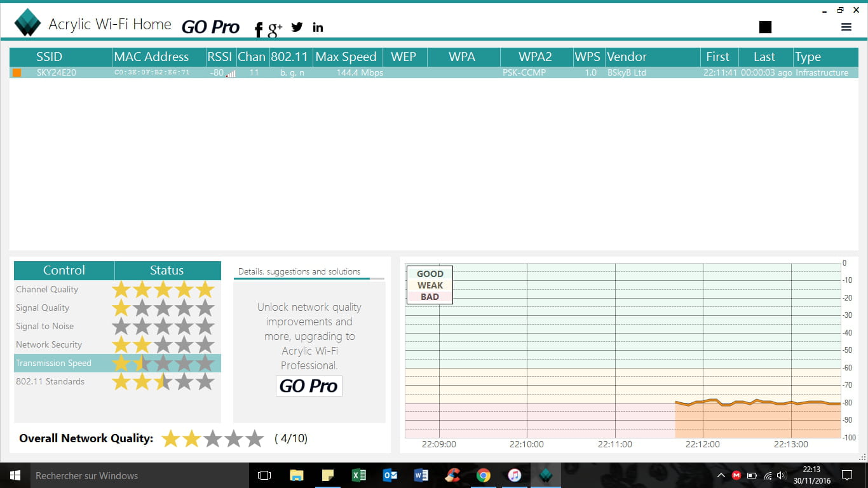The height and width of the screenshot is (488, 868).
Task: Open iTunes from the taskbar
Action: (x=515, y=475)
